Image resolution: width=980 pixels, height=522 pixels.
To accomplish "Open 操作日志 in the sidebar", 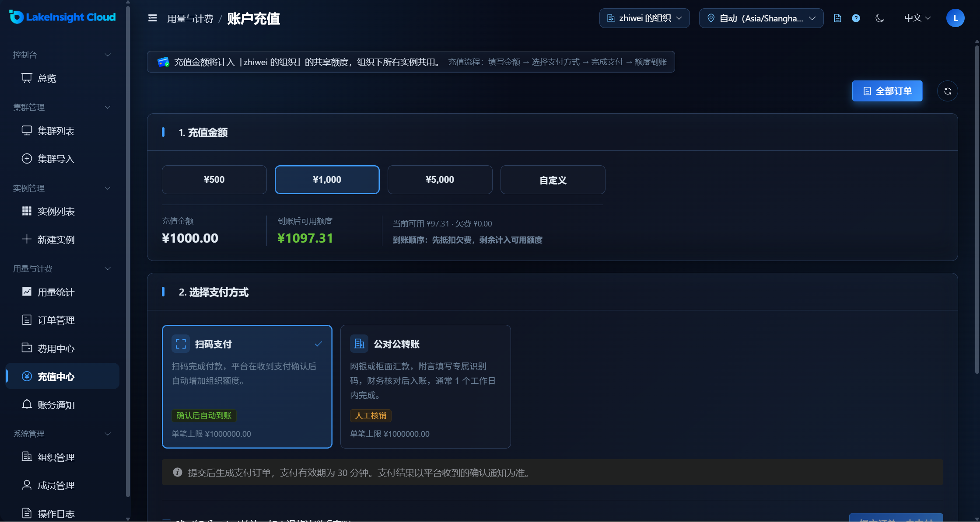I will tap(63, 513).
